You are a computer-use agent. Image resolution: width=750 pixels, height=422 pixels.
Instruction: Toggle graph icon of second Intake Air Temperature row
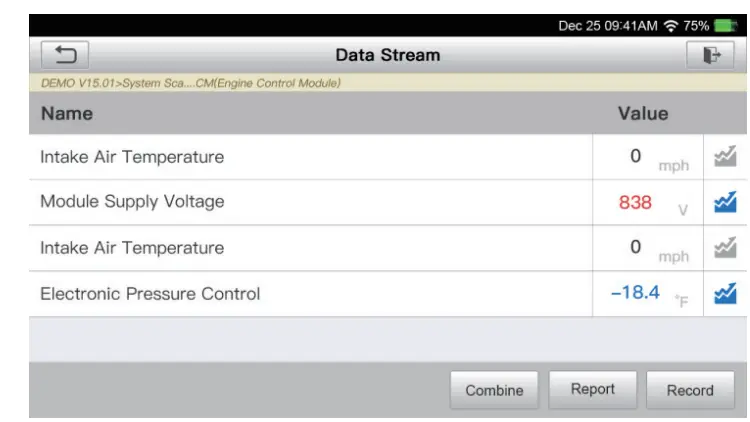click(725, 248)
